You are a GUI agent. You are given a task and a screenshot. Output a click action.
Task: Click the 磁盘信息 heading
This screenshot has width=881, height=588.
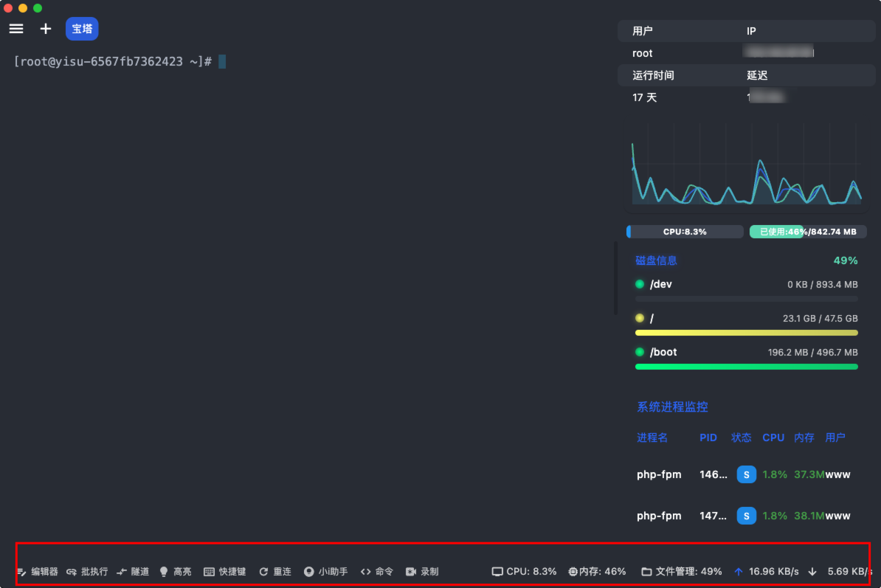656,260
